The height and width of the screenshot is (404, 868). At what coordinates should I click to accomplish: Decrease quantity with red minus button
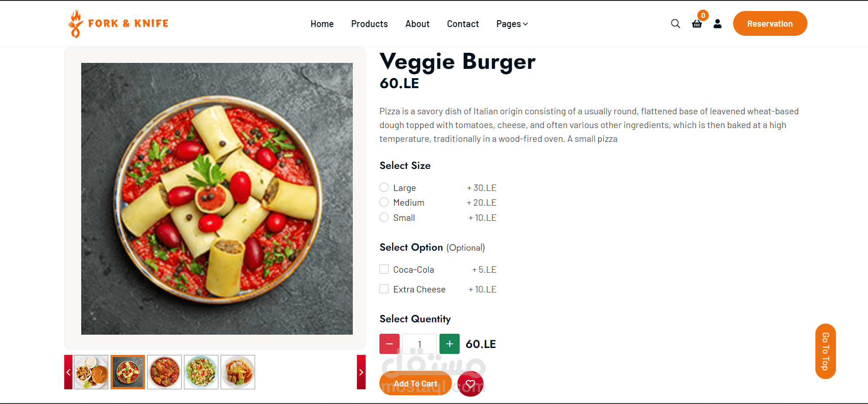pyautogui.click(x=389, y=344)
